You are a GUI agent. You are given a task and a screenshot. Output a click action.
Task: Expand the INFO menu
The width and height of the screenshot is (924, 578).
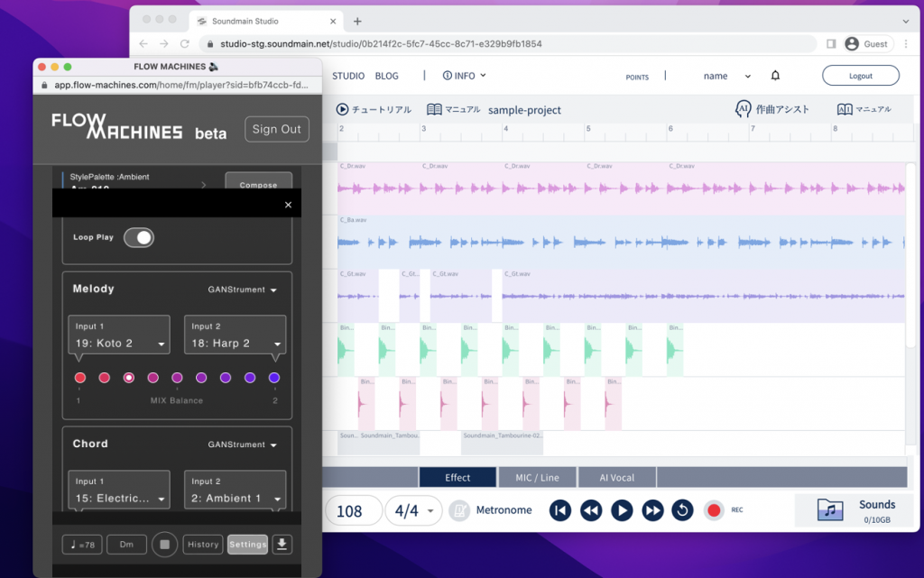click(465, 76)
